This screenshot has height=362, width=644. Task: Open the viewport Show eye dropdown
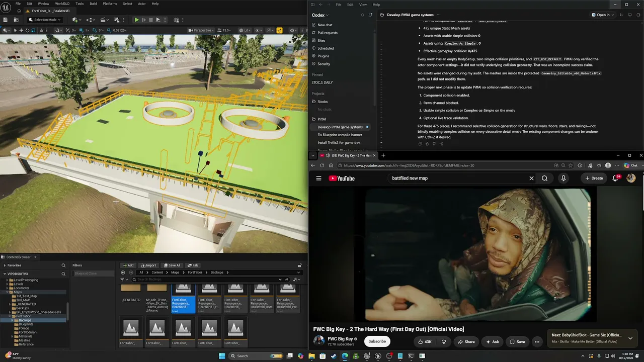259,30
